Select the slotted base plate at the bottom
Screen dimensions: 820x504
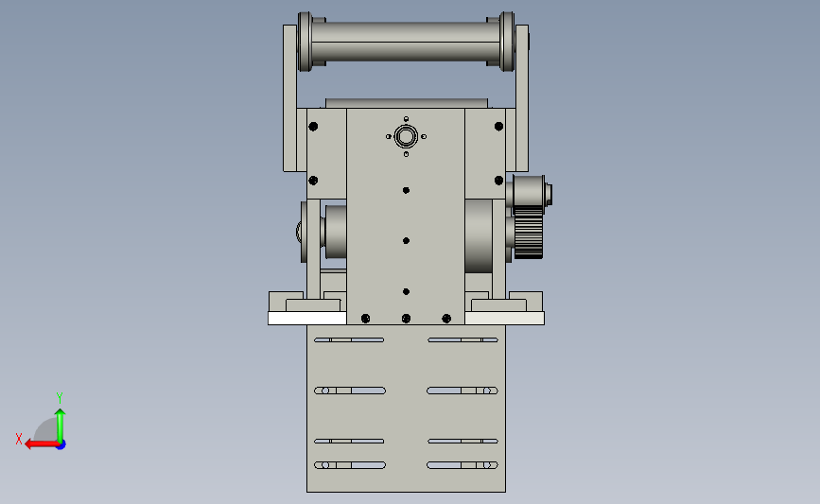tap(407, 408)
